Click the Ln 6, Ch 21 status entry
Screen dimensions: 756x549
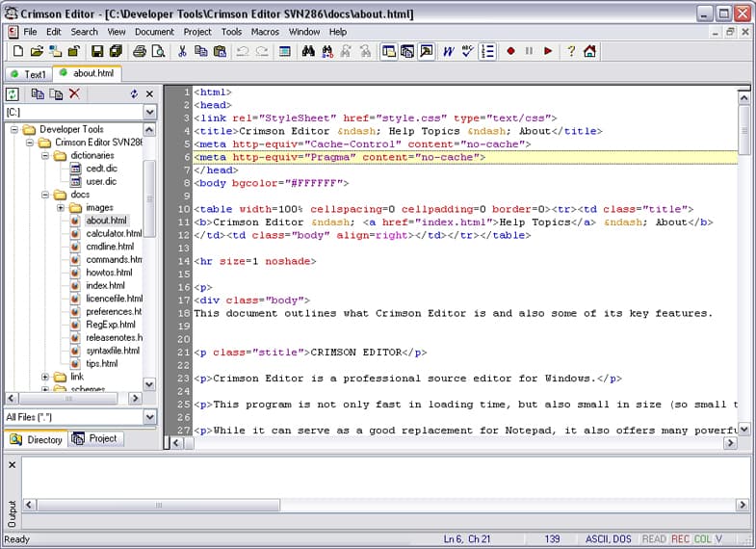(x=467, y=538)
